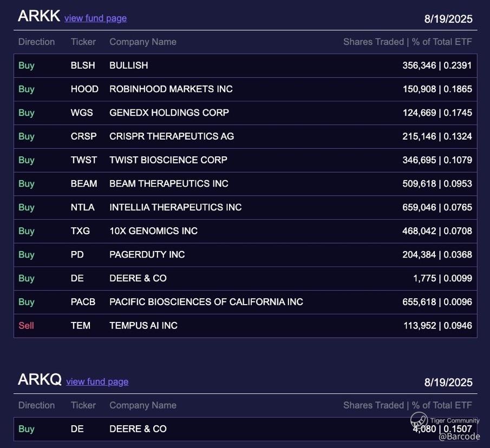
Task: Select the Direction column header in ARKK table
Action: (36, 42)
